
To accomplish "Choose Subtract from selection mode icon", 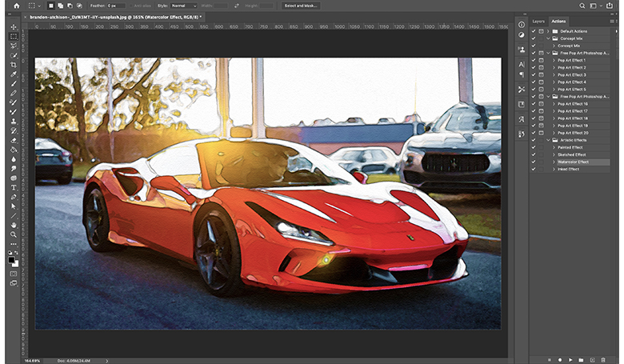I will pos(70,6).
